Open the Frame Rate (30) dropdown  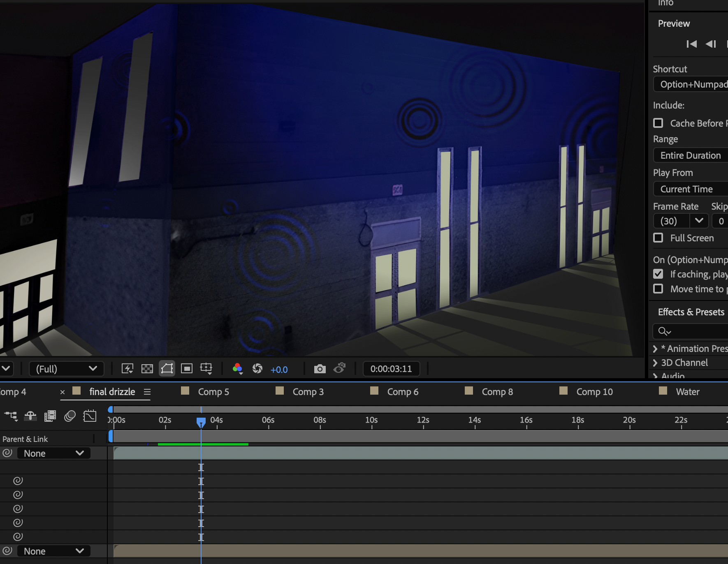point(699,221)
